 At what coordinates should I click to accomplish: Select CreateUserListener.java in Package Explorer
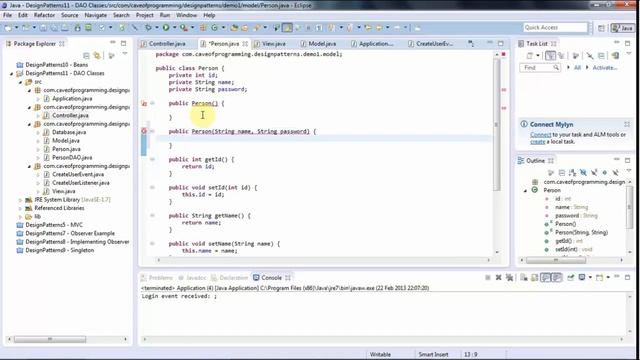81,183
